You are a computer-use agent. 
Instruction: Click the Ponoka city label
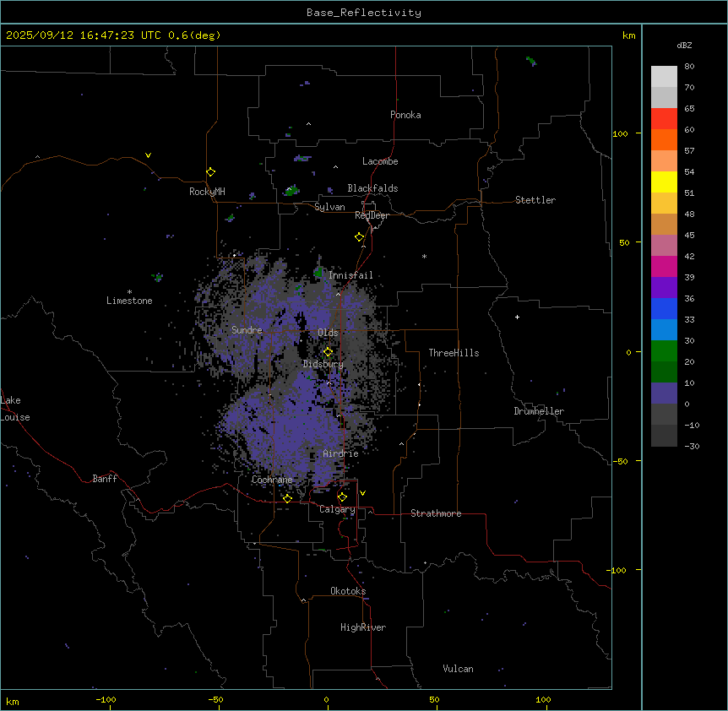pyautogui.click(x=405, y=115)
